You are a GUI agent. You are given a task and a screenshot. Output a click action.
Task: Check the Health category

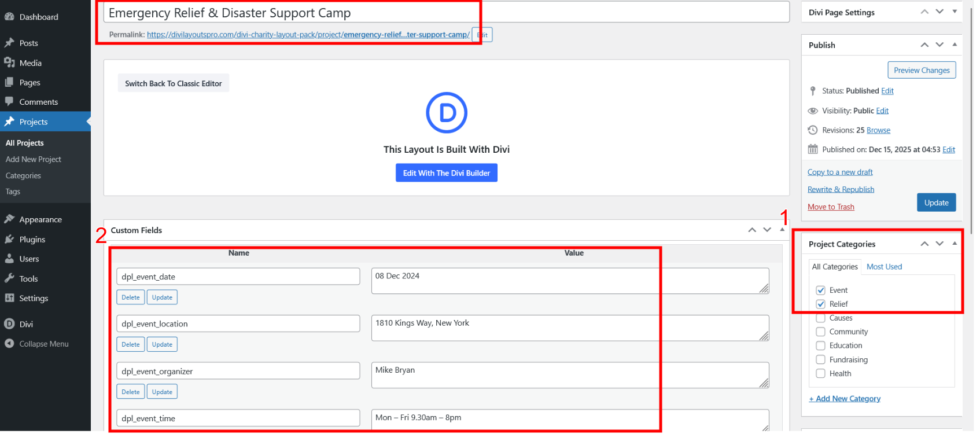[x=820, y=373]
